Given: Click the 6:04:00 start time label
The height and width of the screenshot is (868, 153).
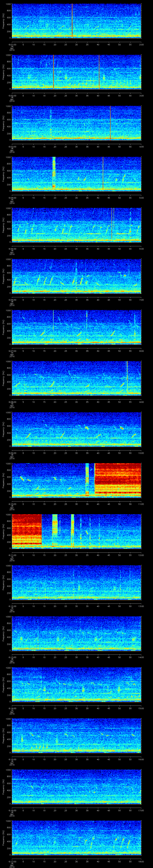Looking at the screenshot, I should (x=12, y=198).
